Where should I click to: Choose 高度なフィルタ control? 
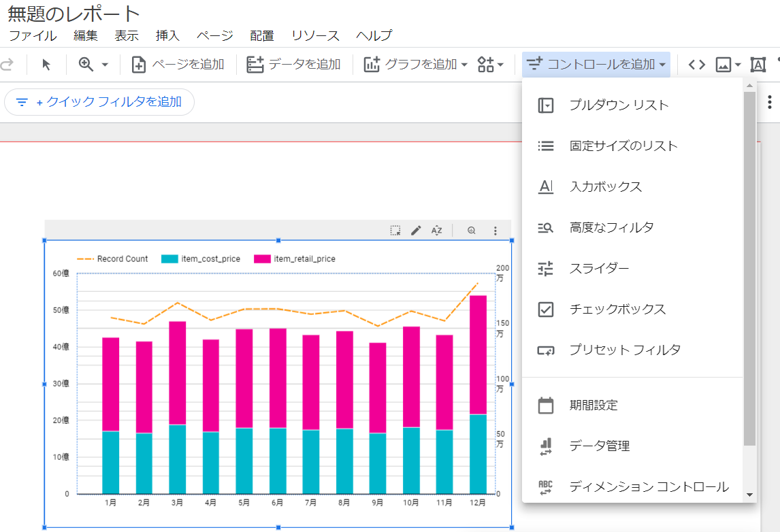pos(632,227)
